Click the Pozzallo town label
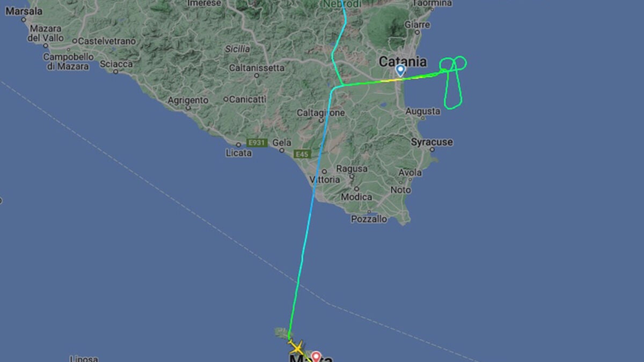 point(369,219)
